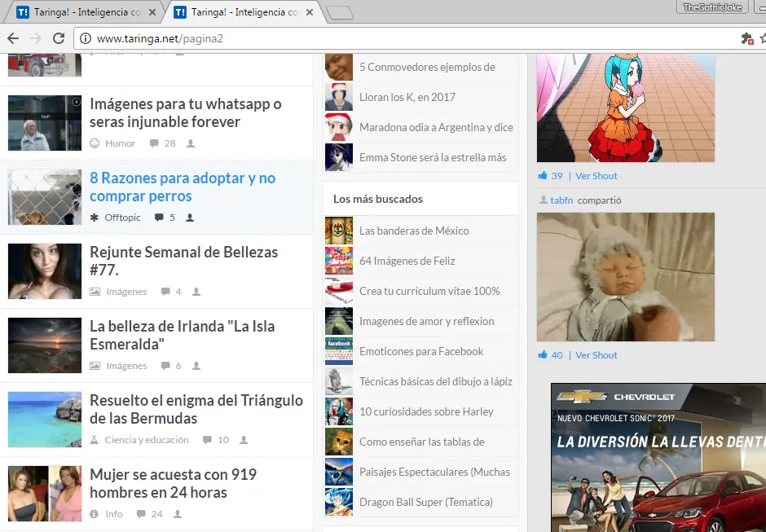Open Emma Stone será la estrella más

(x=433, y=157)
